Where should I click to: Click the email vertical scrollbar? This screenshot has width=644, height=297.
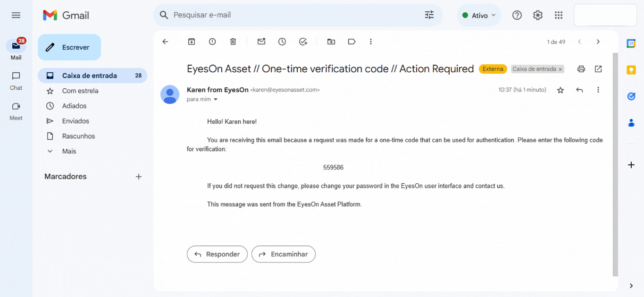[x=615, y=164]
